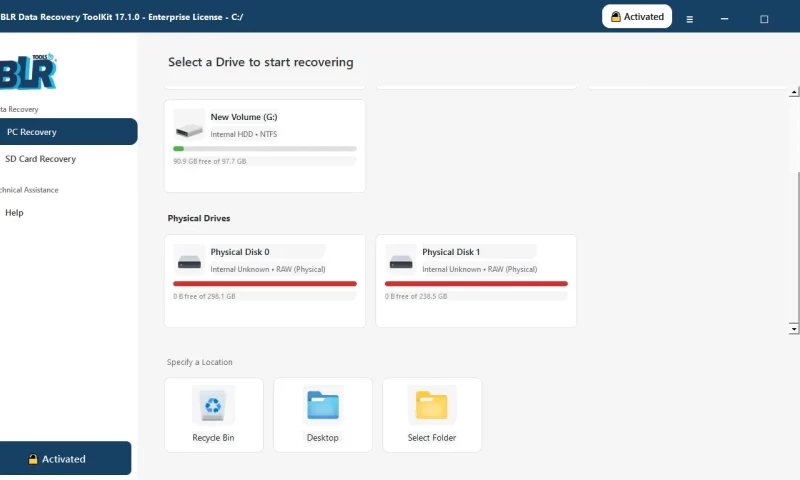Click the lock icon in top Activated badge
The height and width of the screenshot is (480, 800).
point(616,17)
